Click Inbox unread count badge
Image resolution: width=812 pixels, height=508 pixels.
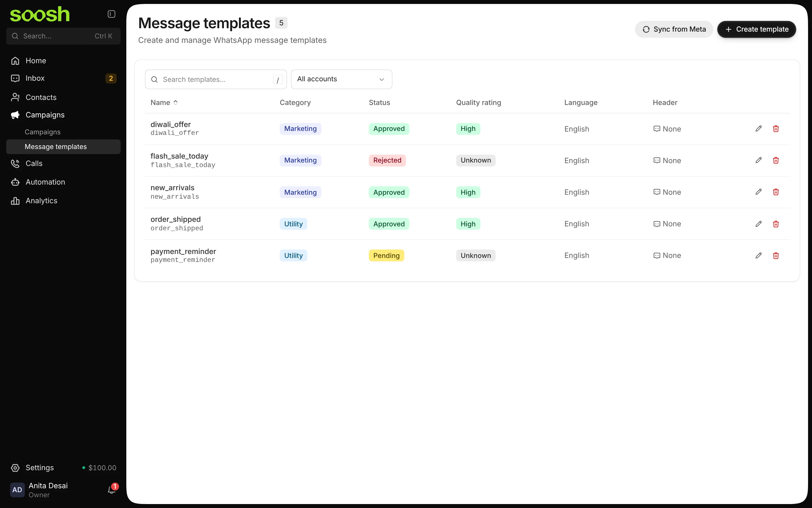[111, 78]
